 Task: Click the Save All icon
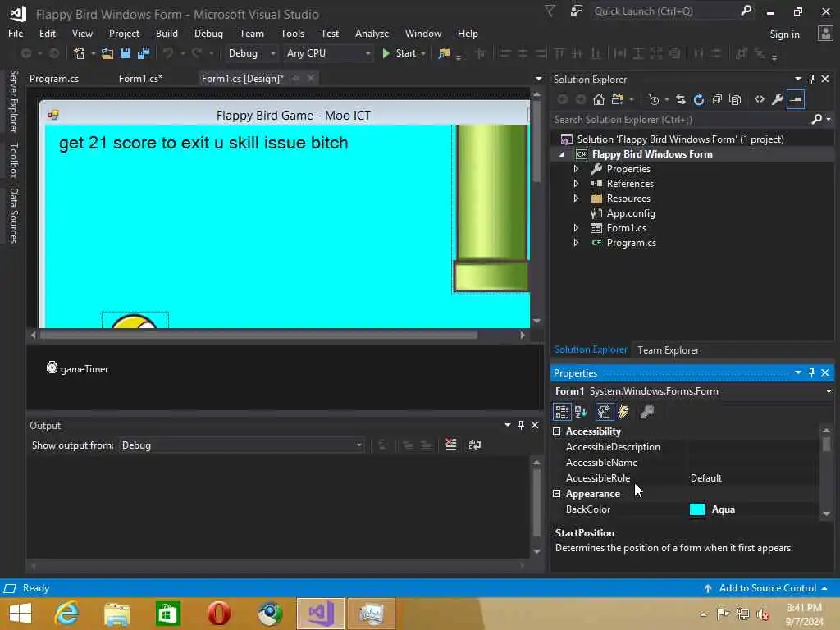144,53
